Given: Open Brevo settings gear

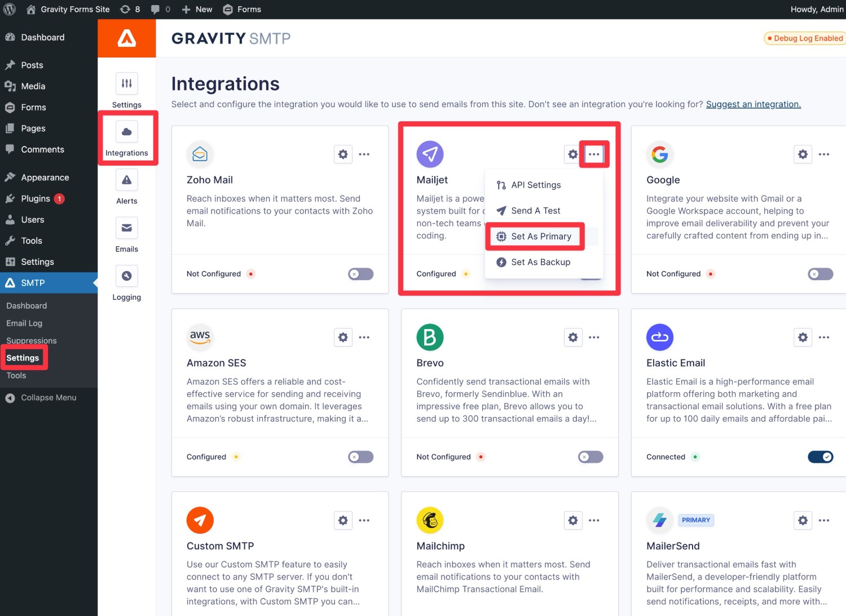Looking at the screenshot, I should click(573, 337).
